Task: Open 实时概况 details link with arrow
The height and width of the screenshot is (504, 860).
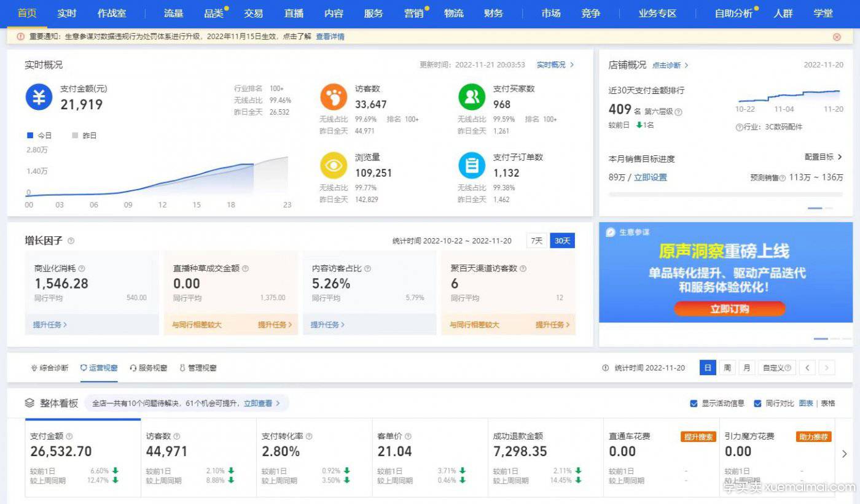Action: (555, 64)
